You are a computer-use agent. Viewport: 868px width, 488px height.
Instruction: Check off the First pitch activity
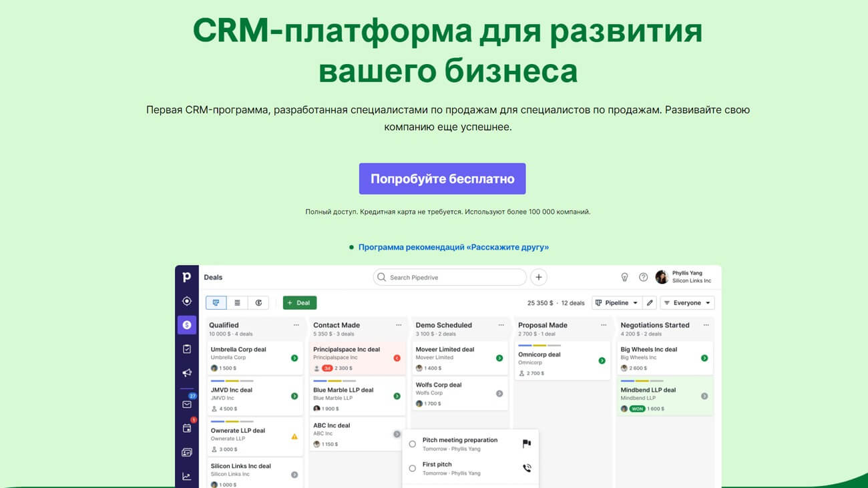(x=412, y=469)
